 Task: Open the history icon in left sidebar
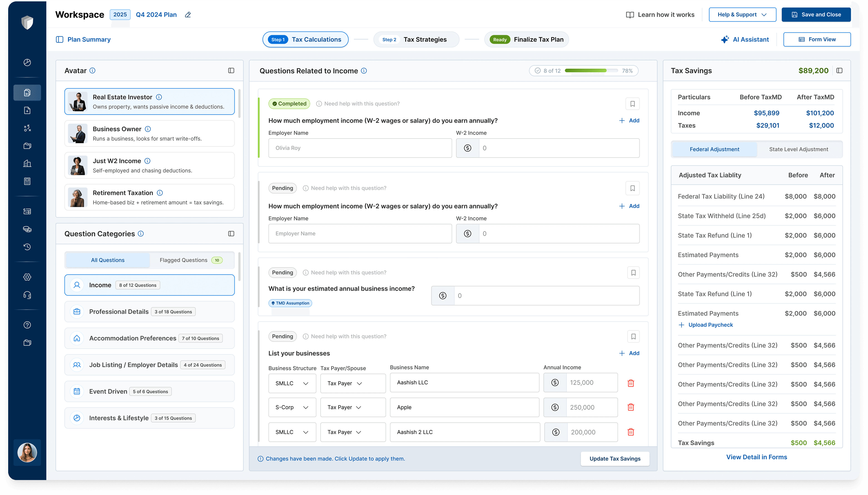tap(27, 247)
